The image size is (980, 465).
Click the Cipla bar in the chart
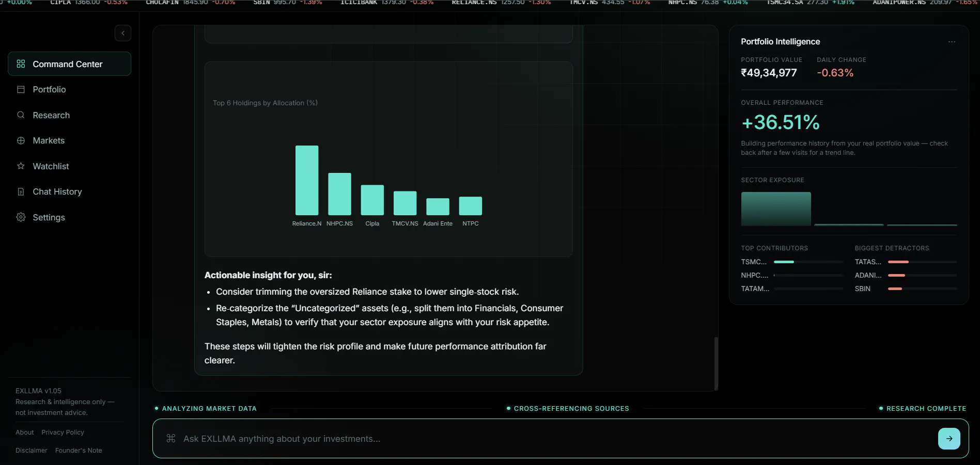pos(372,200)
